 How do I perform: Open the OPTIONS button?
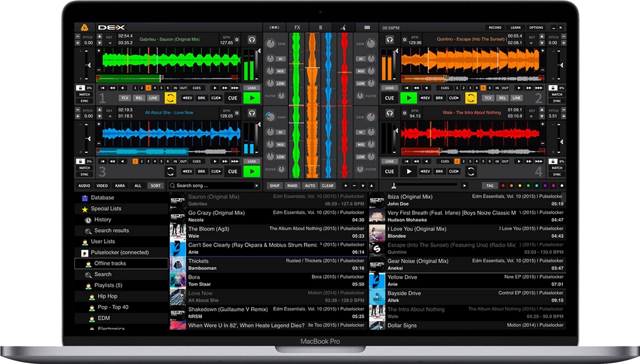tap(536, 28)
